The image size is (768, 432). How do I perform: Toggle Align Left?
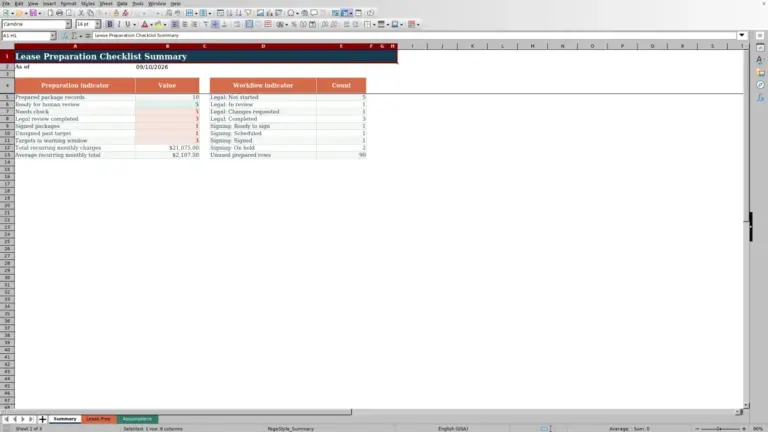175,24
